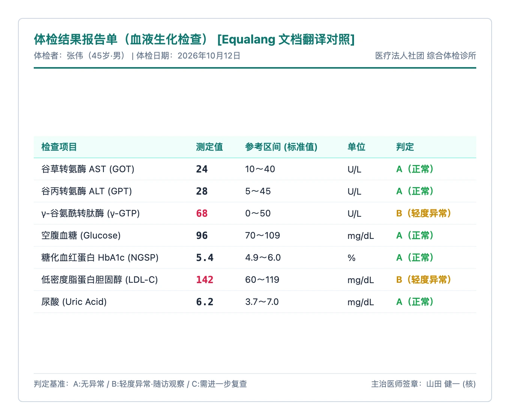510x420 pixels.
Task: Click the 单位 column header
Action: coord(356,147)
